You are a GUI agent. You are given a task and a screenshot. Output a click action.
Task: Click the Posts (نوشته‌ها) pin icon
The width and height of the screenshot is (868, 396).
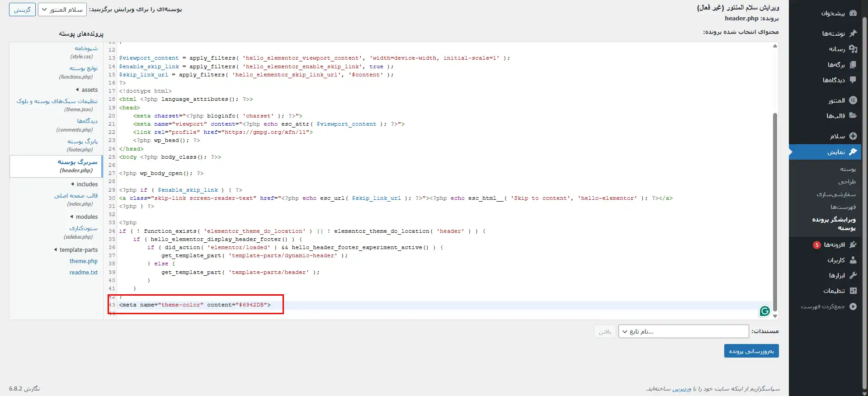point(853,33)
